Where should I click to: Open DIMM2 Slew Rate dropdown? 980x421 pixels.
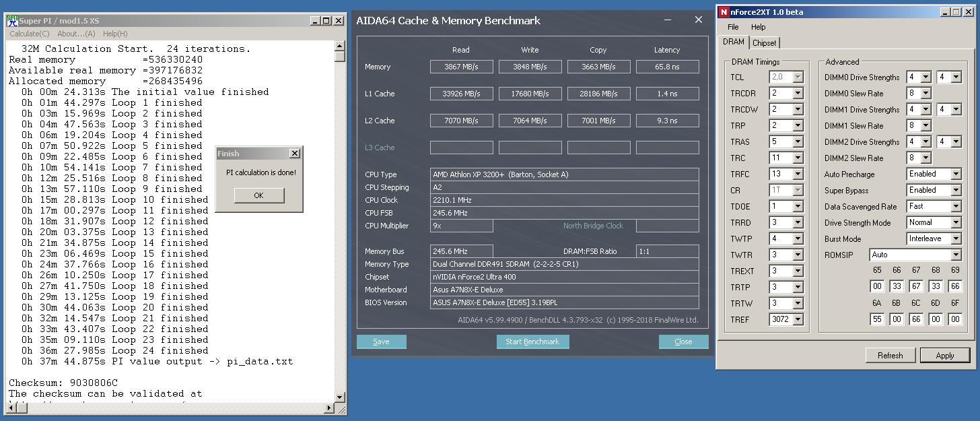925,158
